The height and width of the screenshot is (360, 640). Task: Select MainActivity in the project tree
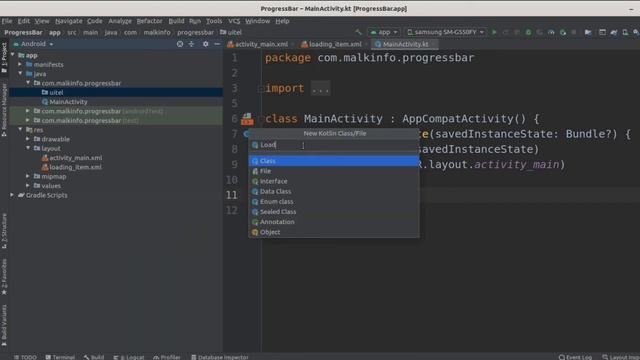(68, 102)
